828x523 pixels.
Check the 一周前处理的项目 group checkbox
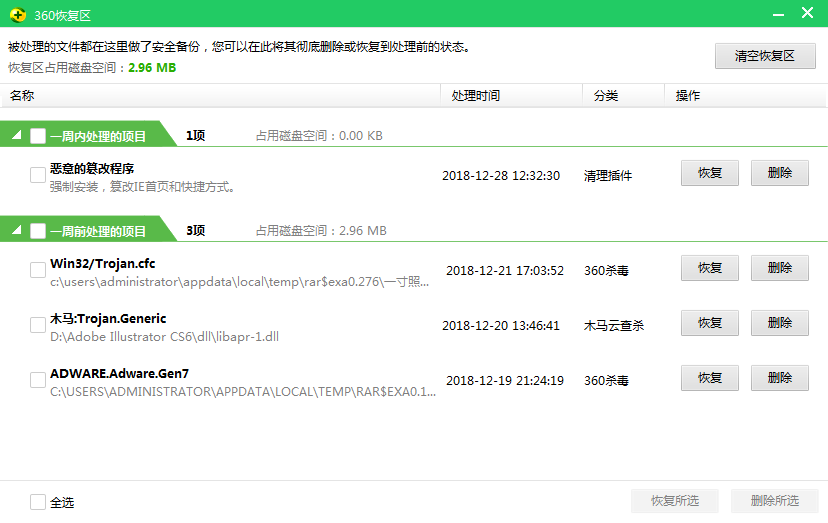click(37, 231)
